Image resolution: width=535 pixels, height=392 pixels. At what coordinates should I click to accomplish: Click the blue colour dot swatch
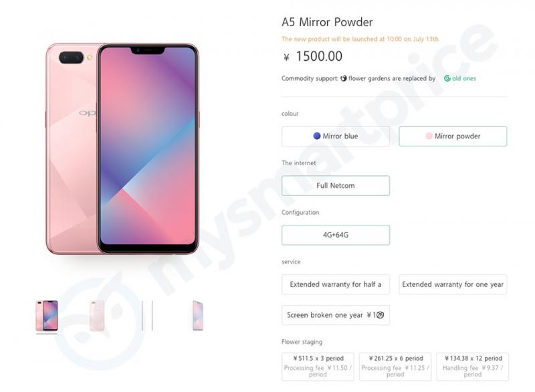point(316,136)
